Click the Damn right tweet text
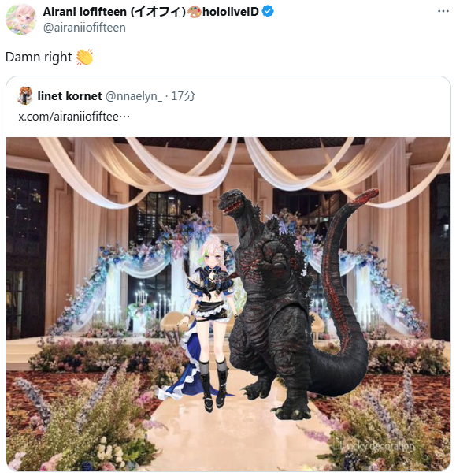The width and height of the screenshot is (456, 476). (x=39, y=57)
